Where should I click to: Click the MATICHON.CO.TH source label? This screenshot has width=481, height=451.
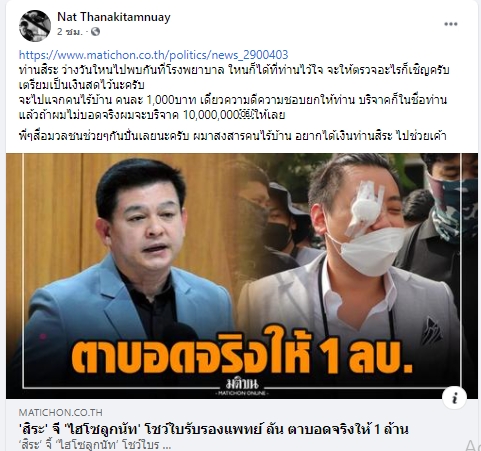pos(61,413)
